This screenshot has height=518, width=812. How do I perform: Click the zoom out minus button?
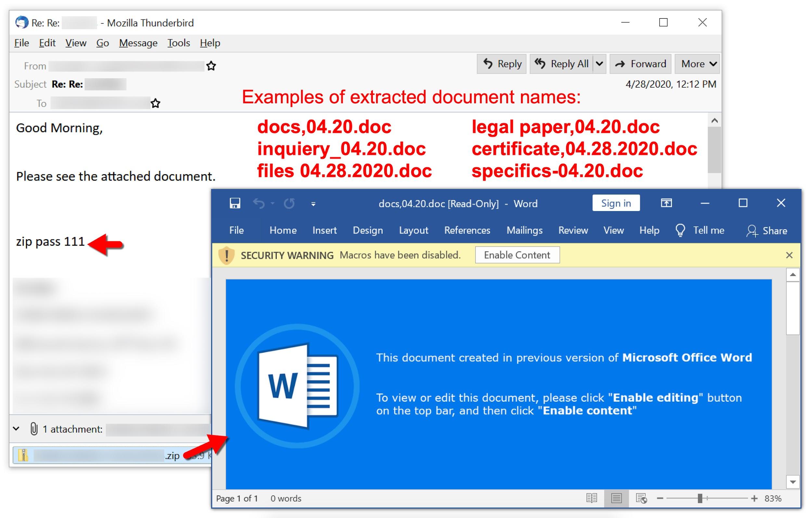660,498
